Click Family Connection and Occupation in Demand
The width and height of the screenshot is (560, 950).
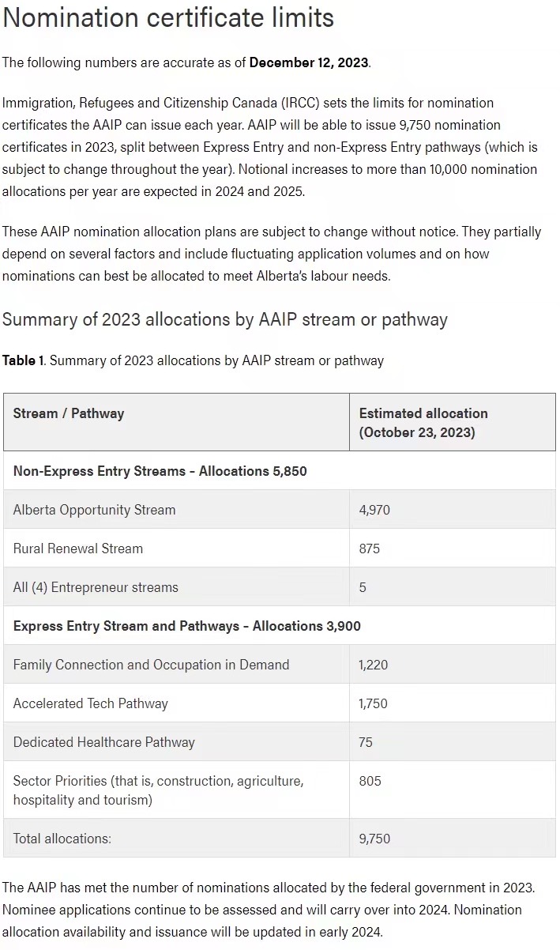click(152, 665)
